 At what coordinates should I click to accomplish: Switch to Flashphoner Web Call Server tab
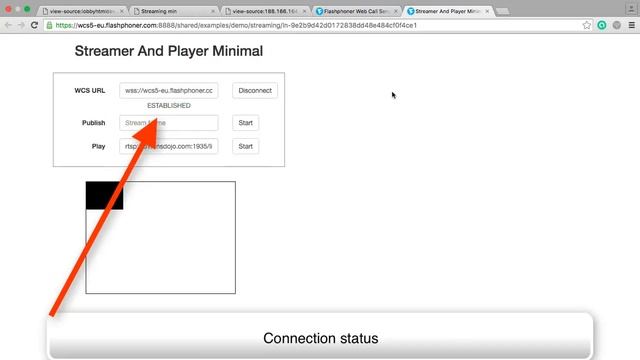(357, 11)
